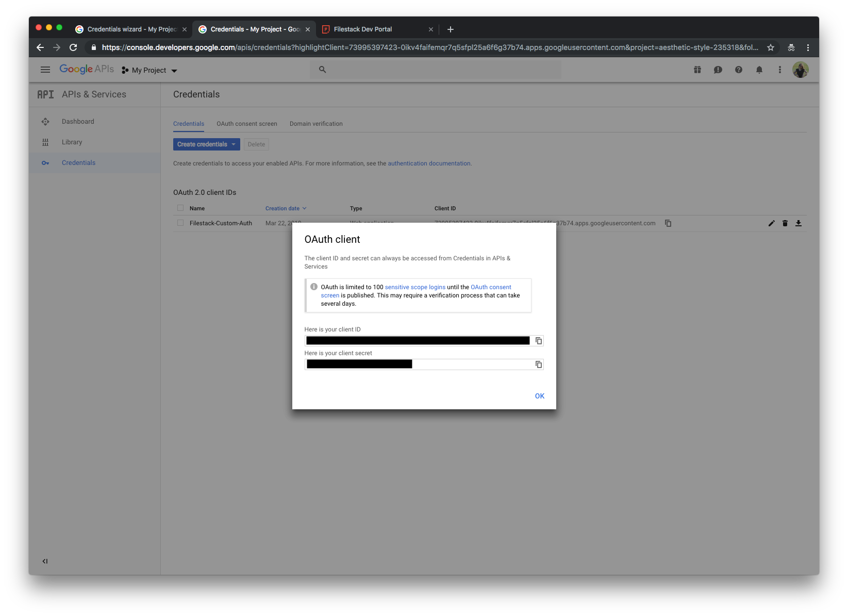Go to Dashboard in sidebar

78,122
